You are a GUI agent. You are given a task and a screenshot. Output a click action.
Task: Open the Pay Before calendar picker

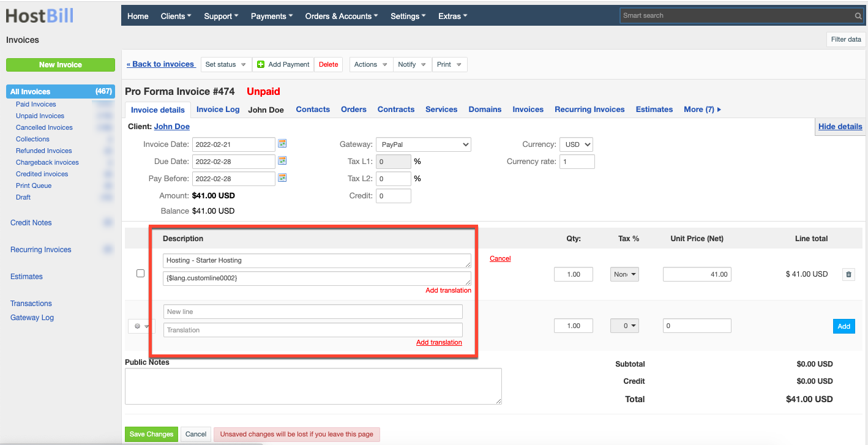pyautogui.click(x=282, y=178)
